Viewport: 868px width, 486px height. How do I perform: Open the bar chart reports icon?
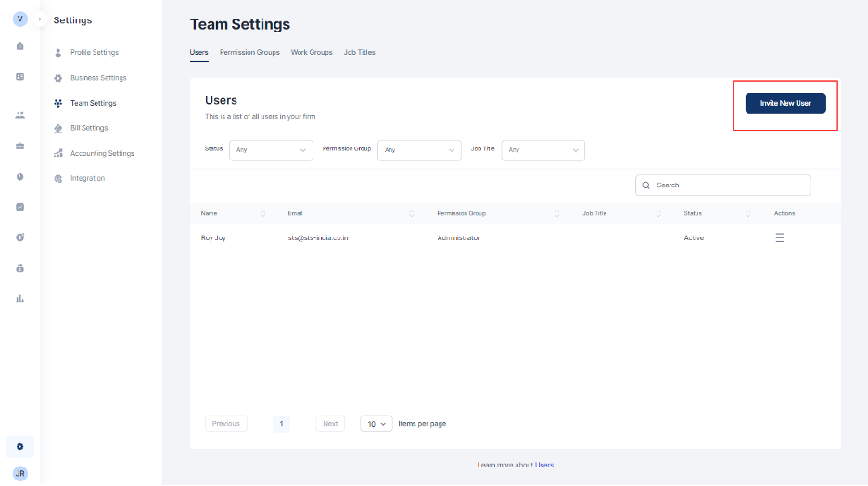click(19, 299)
